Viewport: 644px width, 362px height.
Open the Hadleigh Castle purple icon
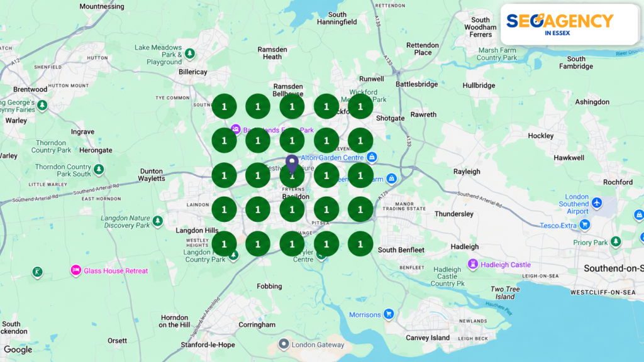(473, 264)
